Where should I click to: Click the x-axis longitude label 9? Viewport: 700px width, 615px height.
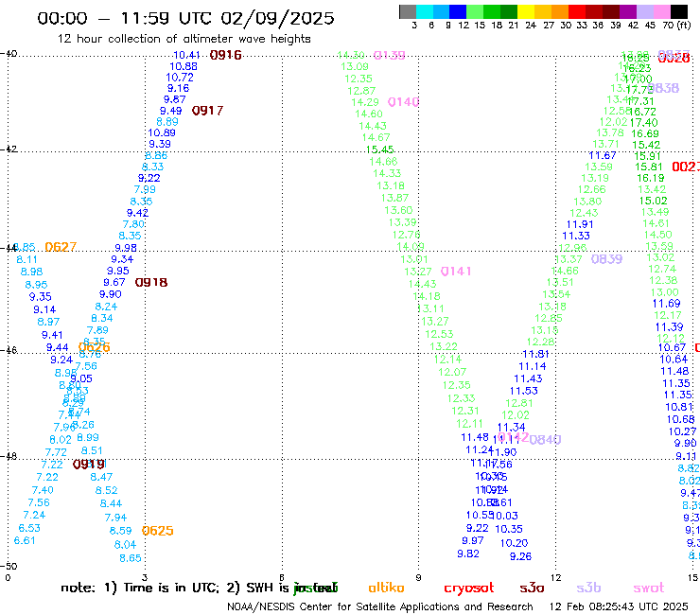(x=418, y=577)
